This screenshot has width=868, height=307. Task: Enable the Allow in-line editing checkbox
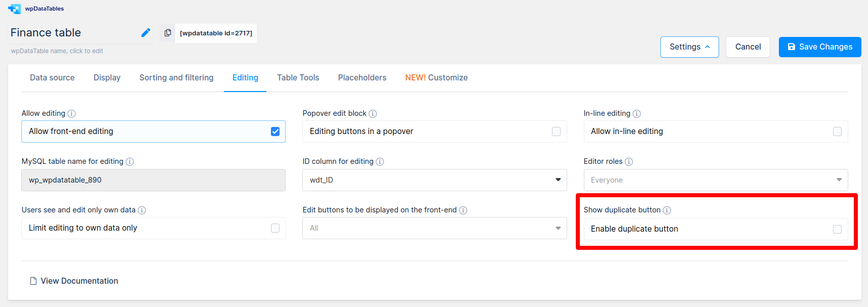[x=837, y=131]
